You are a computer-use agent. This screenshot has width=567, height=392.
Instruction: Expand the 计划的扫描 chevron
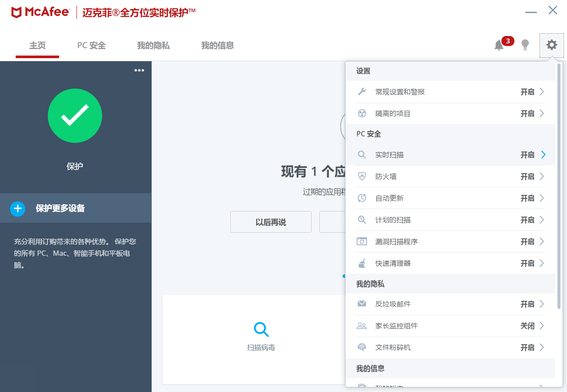(x=542, y=220)
